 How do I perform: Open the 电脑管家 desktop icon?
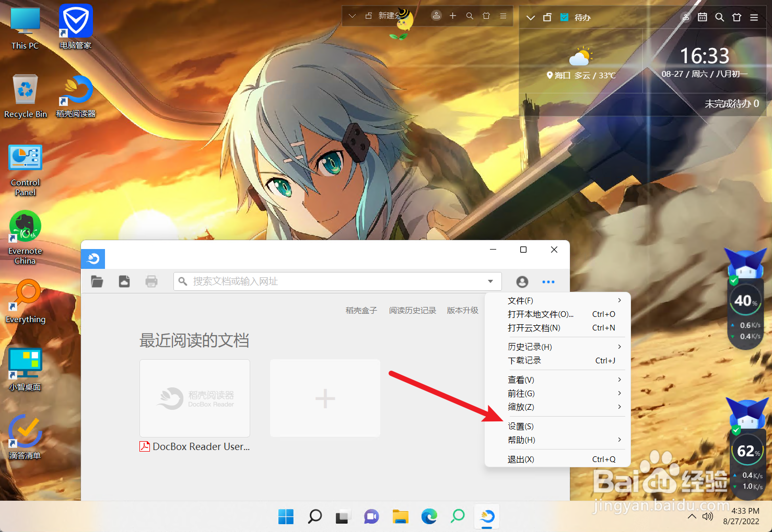(x=76, y=27)
